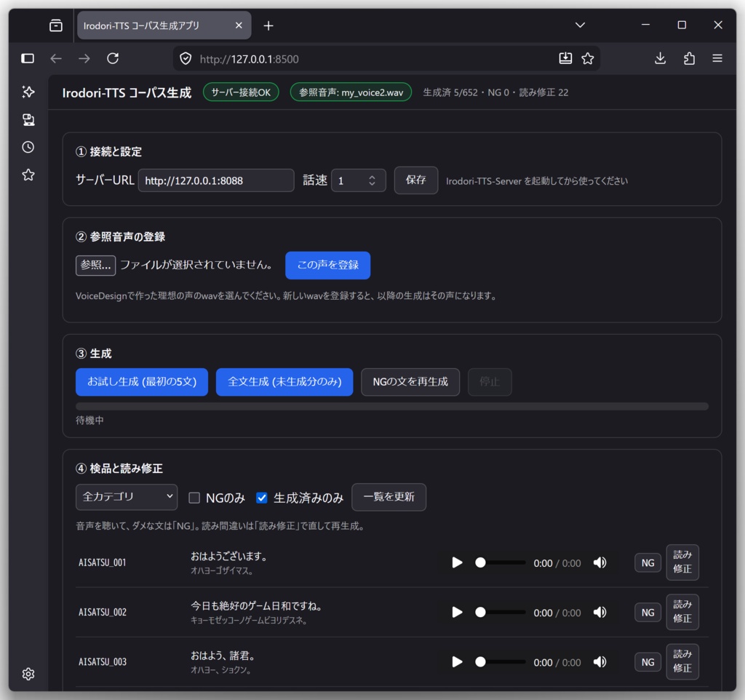The width and height of the screenshot is (745, 700).
Task: Click 読み修正 for AISATSU_002
Action: pos(682,612)
